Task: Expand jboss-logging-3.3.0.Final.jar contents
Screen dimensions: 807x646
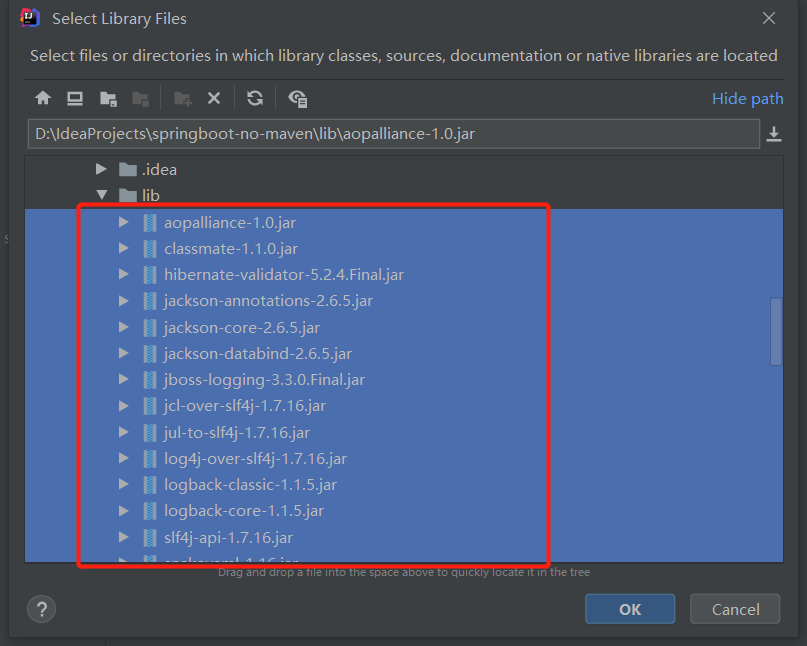Action: (124, 379)
